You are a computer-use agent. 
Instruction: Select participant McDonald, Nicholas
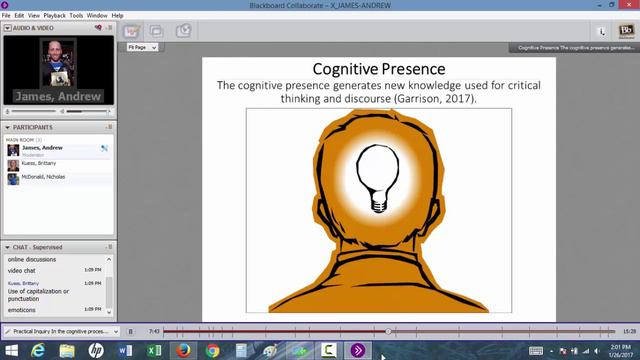(59, 179)
